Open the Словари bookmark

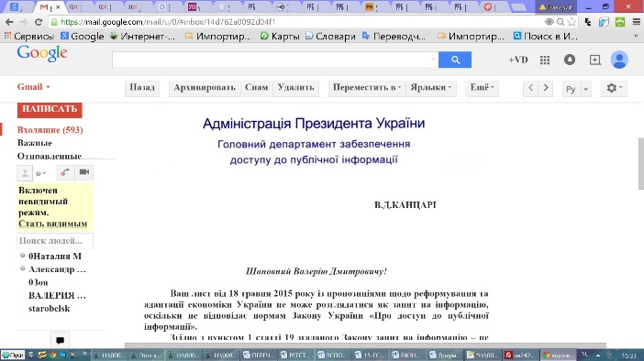point(330,37)
